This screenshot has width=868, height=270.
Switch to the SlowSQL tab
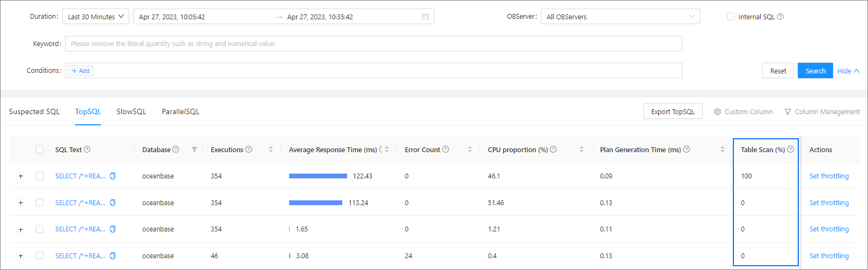pyautogui.click(x=131, y=111)
